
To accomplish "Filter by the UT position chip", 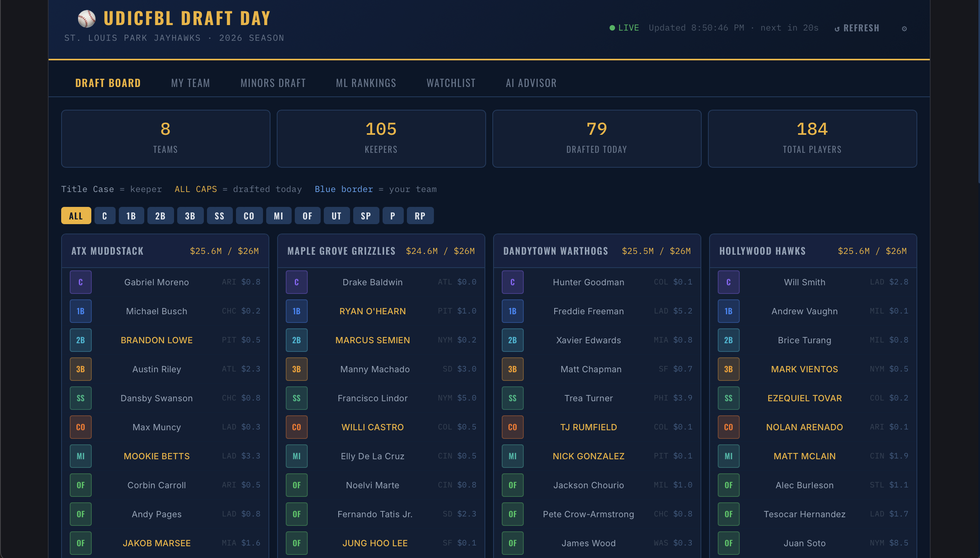I will point(337,216).
